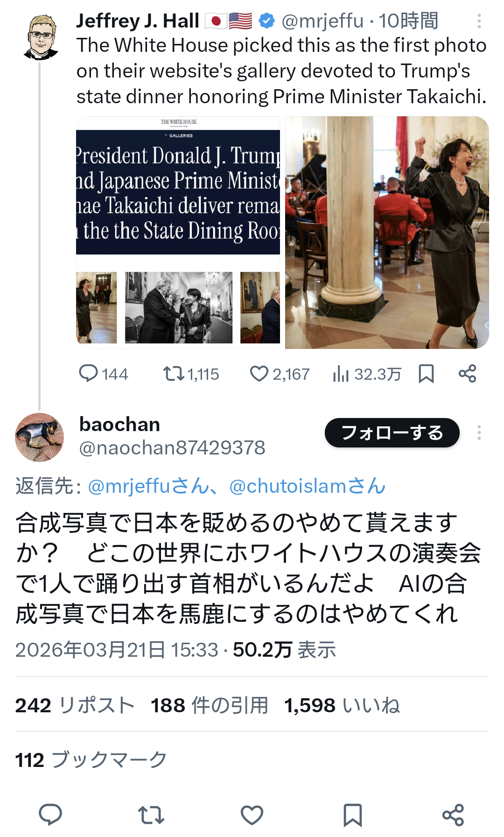Open more options menu for baochan

tap(479, 433)
